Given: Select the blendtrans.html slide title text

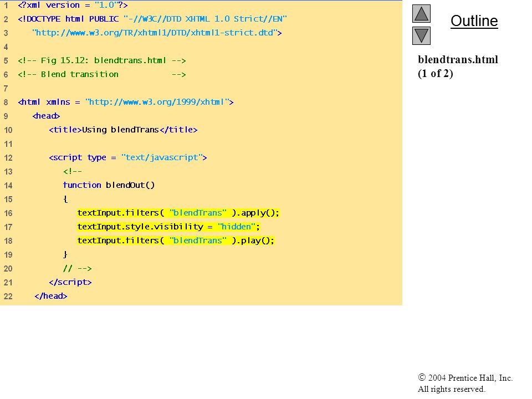Looking at the screenshot, I should [x=458, y=60].
